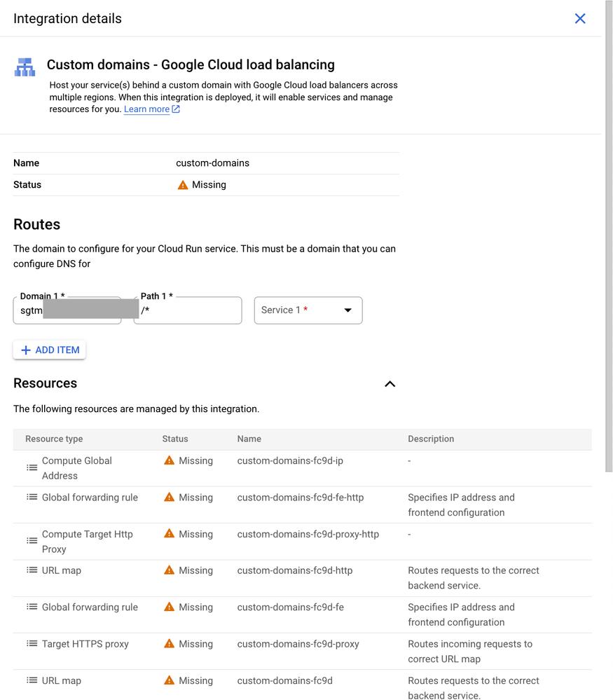Click the Resource type column header
613x700 pixels.
(x=54, y=439)
